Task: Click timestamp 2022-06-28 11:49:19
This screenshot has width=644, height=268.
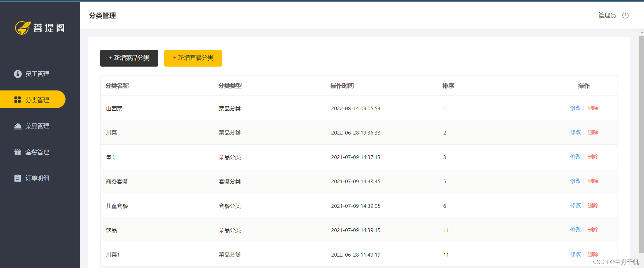Action: (356, 255)
